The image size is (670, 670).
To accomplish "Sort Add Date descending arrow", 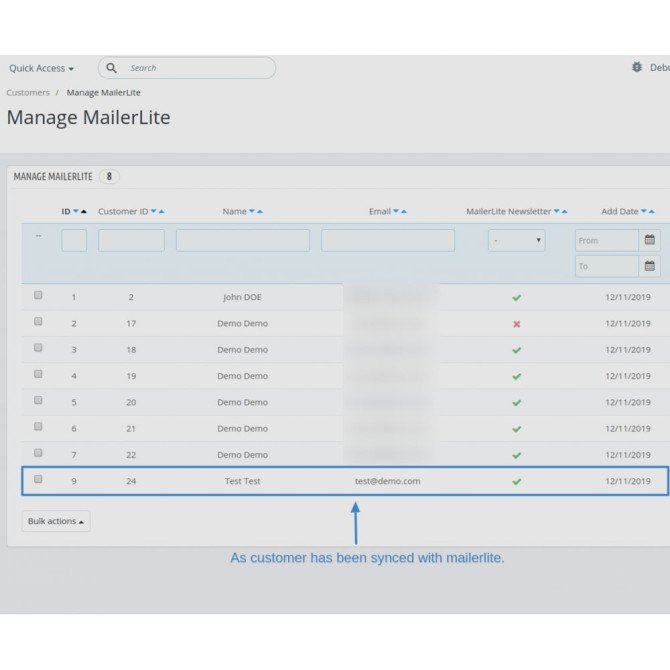I will pos(644,212).
